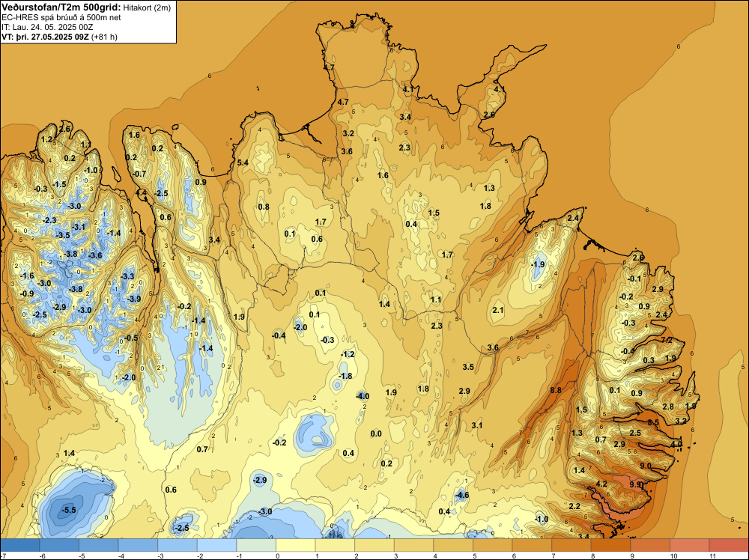The width and height of the screenshot is (749, 560).
Task: Click the 9.9 temperature value on the map
Action: click(635, 484)
